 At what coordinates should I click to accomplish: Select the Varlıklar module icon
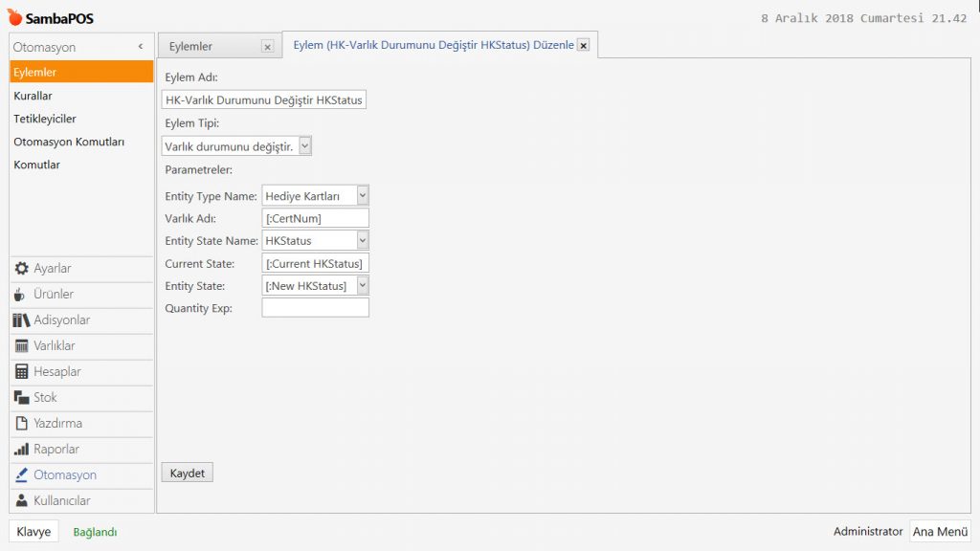tap(21, 346)
